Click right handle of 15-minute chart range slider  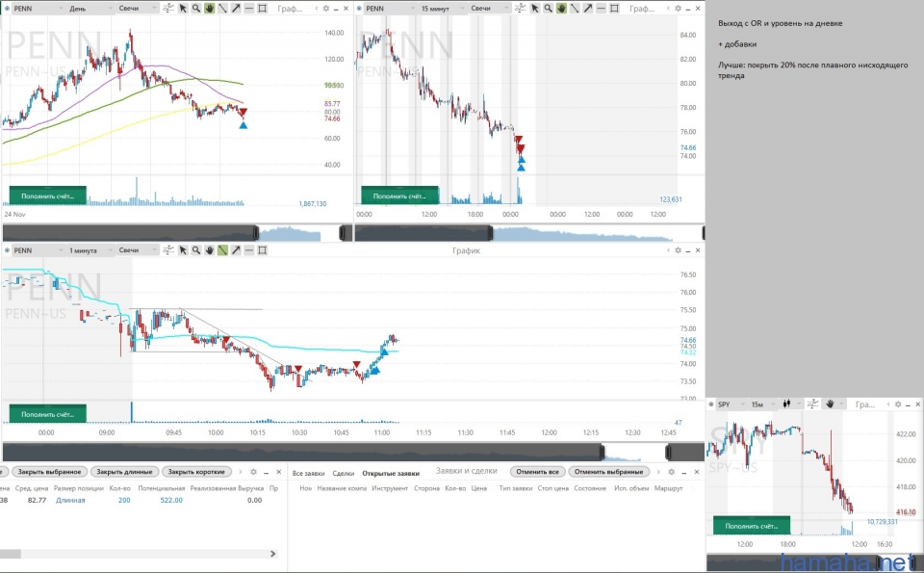coord(703,233)
